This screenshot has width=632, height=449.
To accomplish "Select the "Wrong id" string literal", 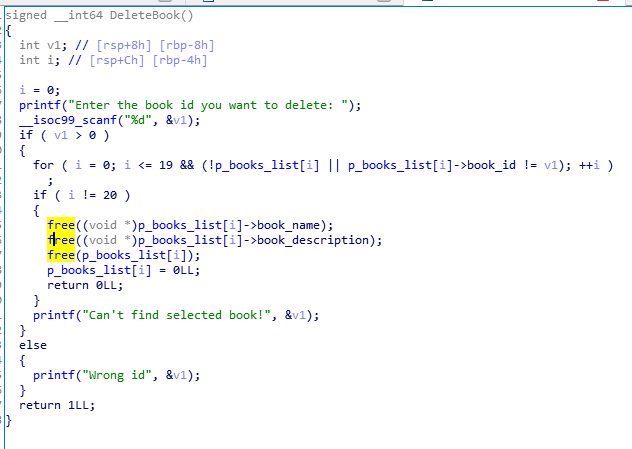I will pyautogui.click(x=117, y=375).
